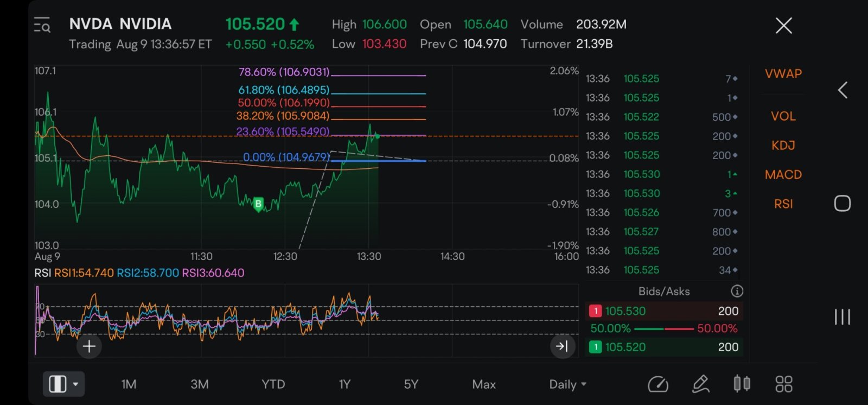The width and height of the screenshot is (868, 405).
Task: Select the VWAP indicator
Action: pos(783,74)
